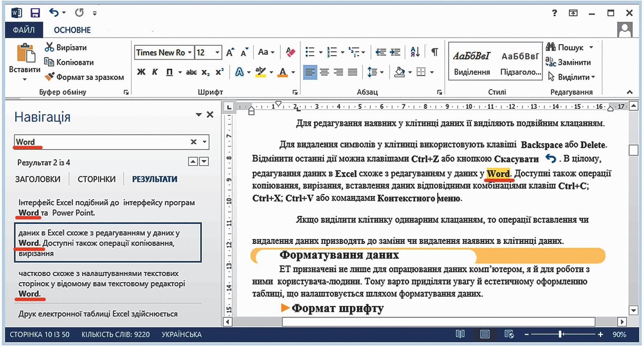Toggle italic (К) formatting
The height and width of the screenshot is (346, 644).
click(x=155, y=72)
